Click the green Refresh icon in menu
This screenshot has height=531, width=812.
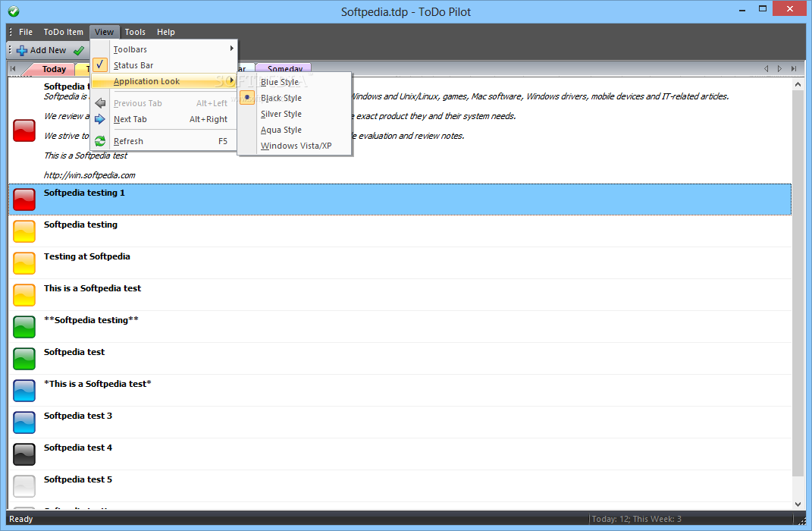(x=100, y=141)
